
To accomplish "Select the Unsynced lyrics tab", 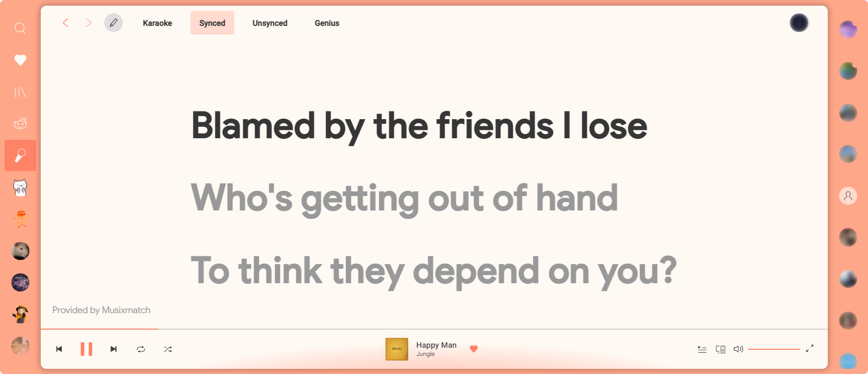I will [x=269, y=23].
